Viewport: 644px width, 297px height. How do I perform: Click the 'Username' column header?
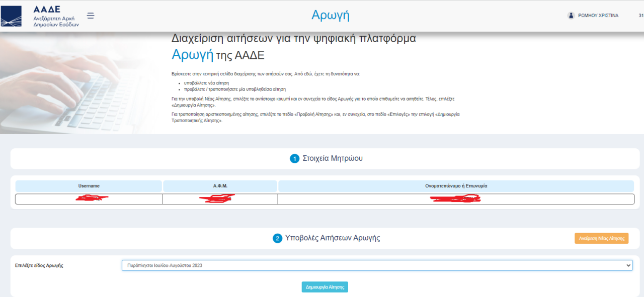click(x=89, y=186)
